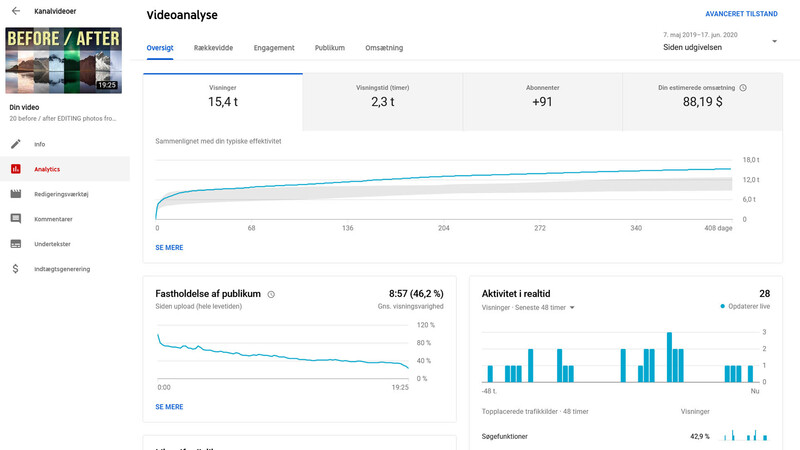
Task: Open the Publikum tab
Action: [x=330, y=48]
